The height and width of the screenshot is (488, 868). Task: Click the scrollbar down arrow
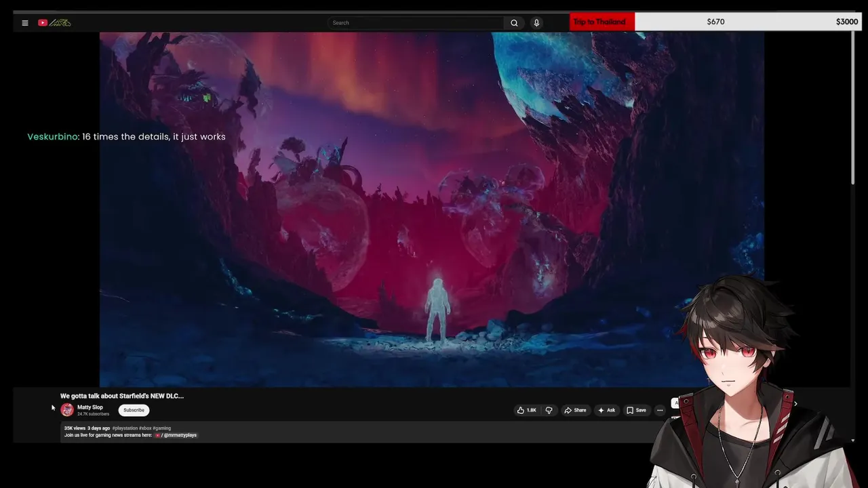(x=853, y=441)
